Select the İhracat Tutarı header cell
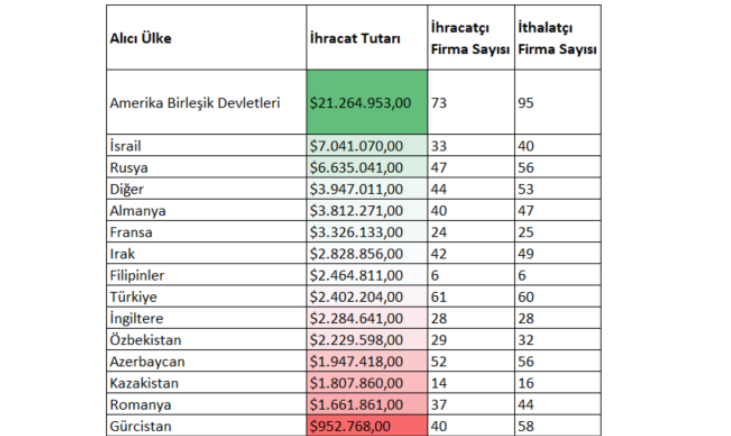The width and height of the screenshot is (731, 436). [x=355, y=38]
